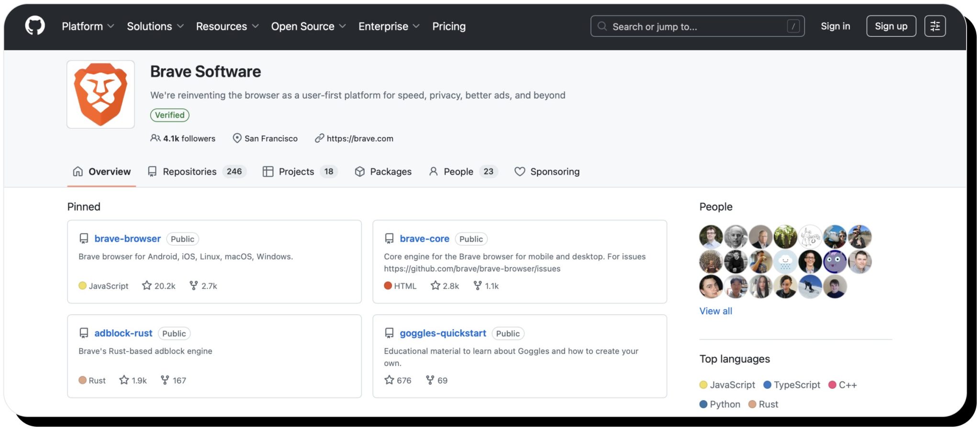
Task: Open the View all people link
Action: 715,311
